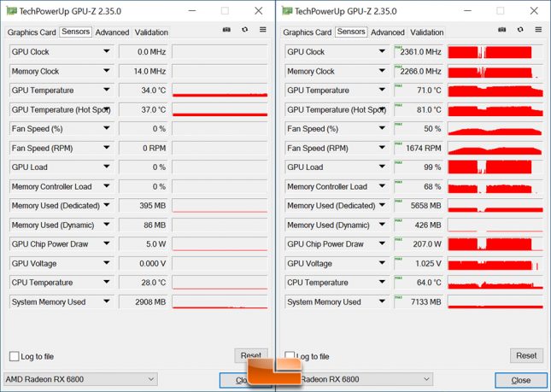This screenshot has height=392, width=551.
Task: Click 2361.0 MHz GPU Clock value
Action: click(x=419, y=52)
